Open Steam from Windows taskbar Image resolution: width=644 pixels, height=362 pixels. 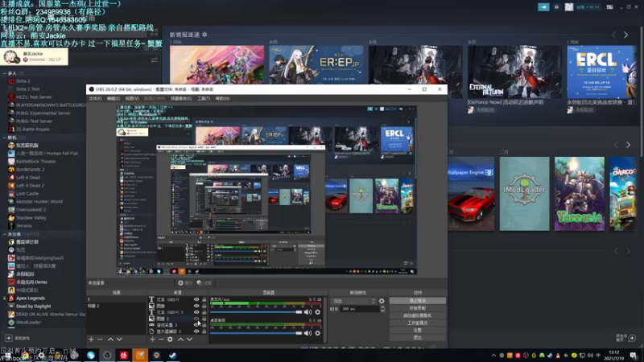[x=173, y=355]
